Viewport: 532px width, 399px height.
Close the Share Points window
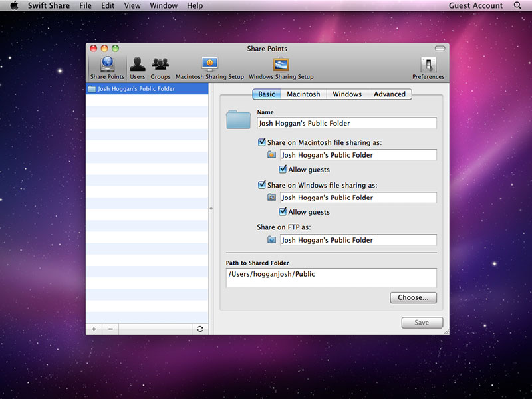click(93, 48)
